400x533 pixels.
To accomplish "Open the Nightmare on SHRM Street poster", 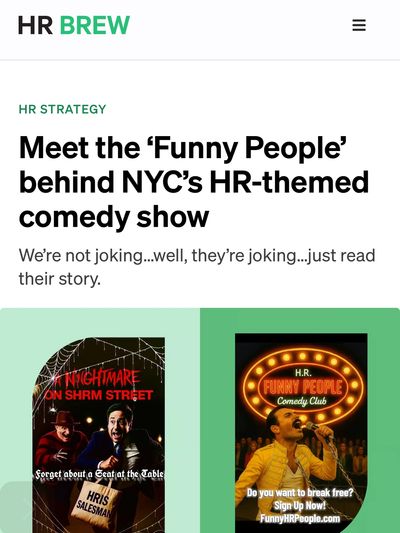I will pyautogui.click(x=99, y=435).
